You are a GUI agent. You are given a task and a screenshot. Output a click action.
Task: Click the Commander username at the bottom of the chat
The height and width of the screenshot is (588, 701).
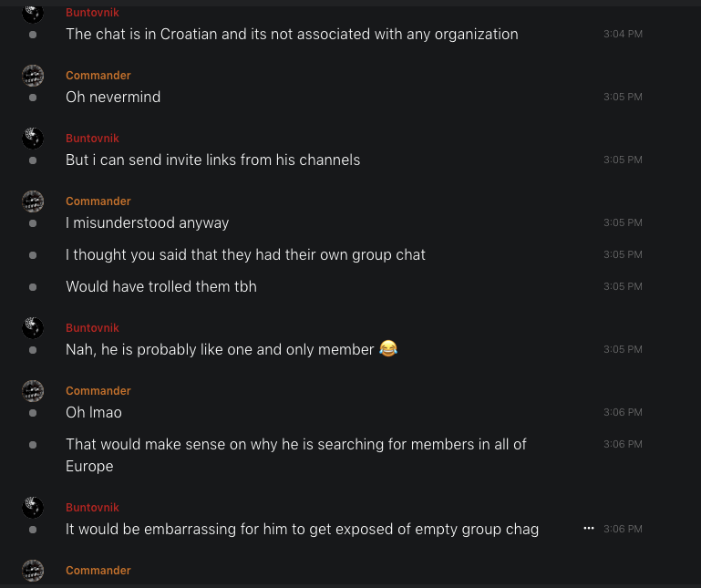tap(98, 571)
